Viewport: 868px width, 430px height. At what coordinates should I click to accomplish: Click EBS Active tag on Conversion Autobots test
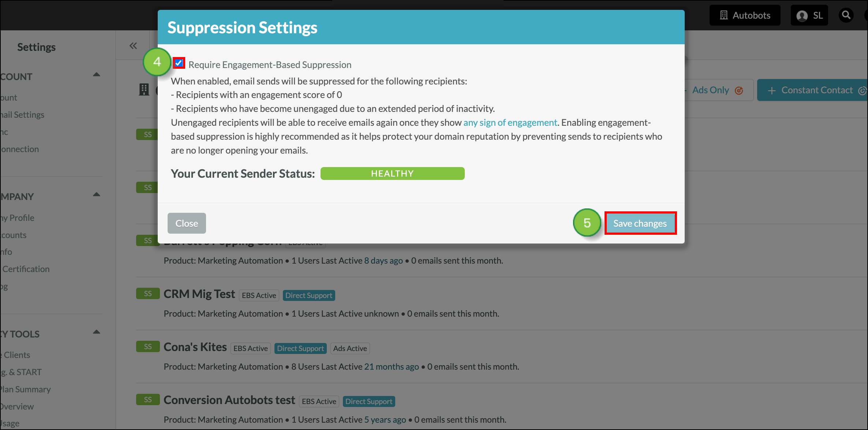tap(319, 401)
